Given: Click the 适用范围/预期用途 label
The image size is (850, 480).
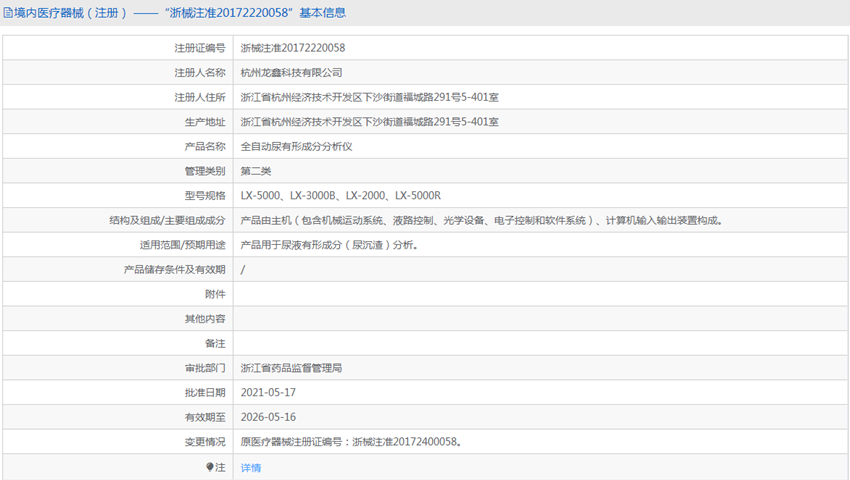Looking at the screenshot, I should (183, 245).
